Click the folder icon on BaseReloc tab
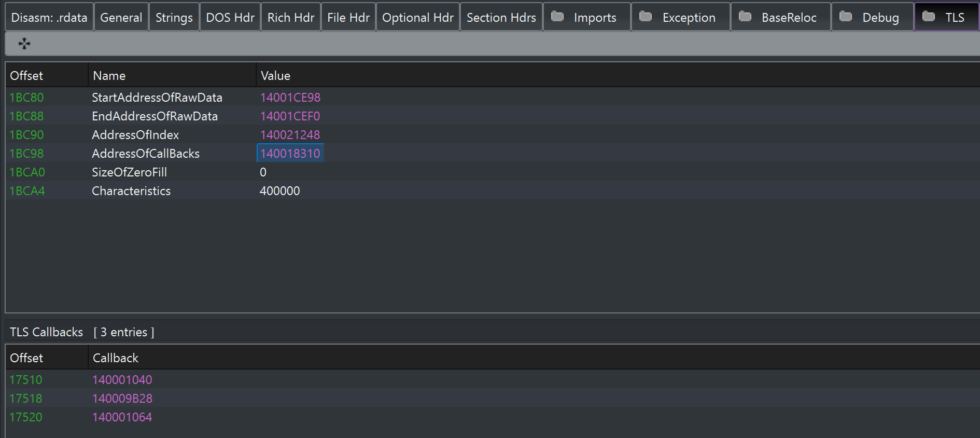The image size is (980, 438). coord(745,17)
